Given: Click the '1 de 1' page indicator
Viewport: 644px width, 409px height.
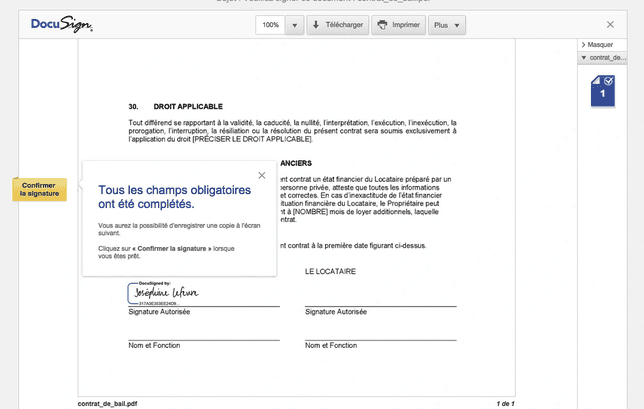Looking at the screenshot, I should click(x=505, y=404).
